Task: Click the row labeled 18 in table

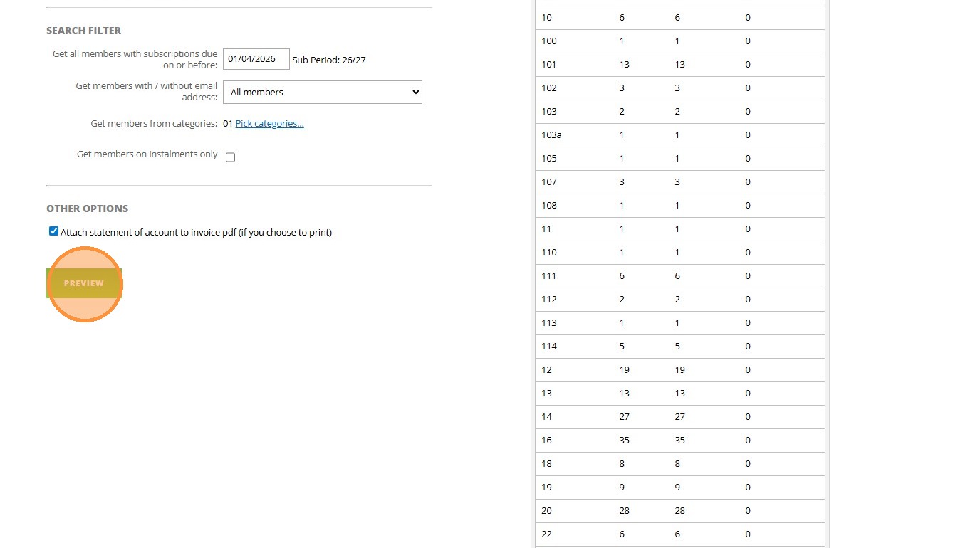Action: coord(546,464)
